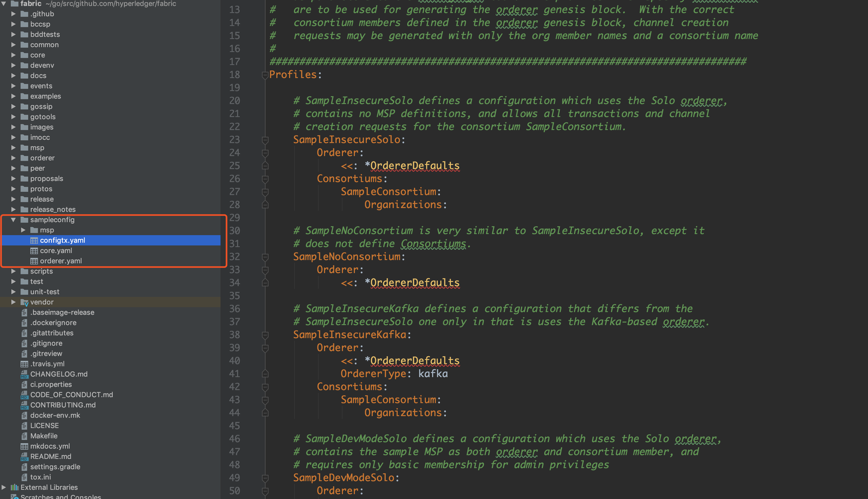Click the .travis.yml file icon

[24, 364]
